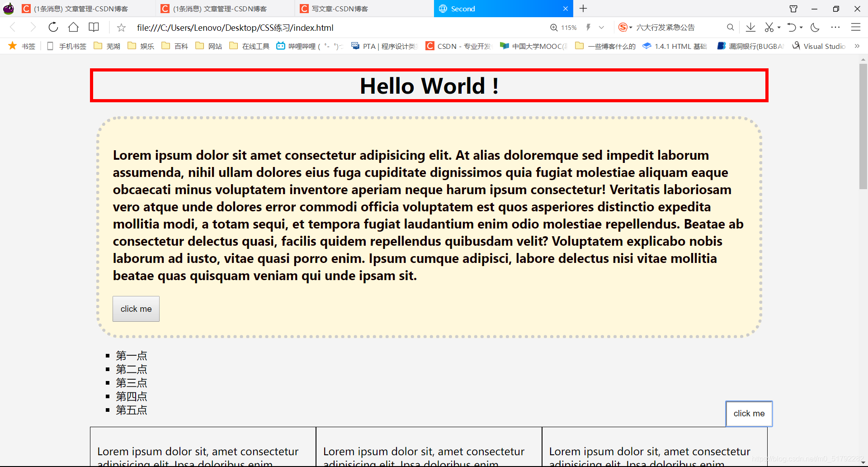Click the 第二点 list item
Image resolution: width=868 pixels, height=467 pixels.
point(131,369)
